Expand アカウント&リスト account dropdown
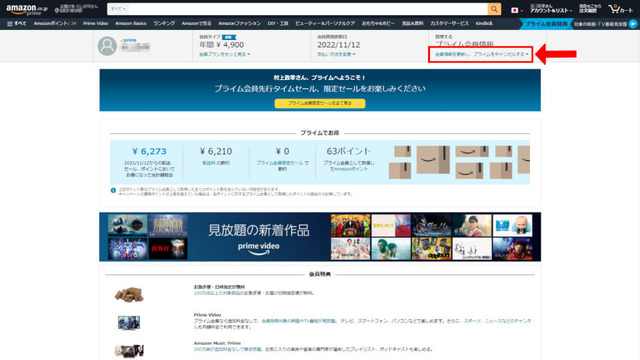The width and height of the screenshot is (640, 360). pos(551,9)
